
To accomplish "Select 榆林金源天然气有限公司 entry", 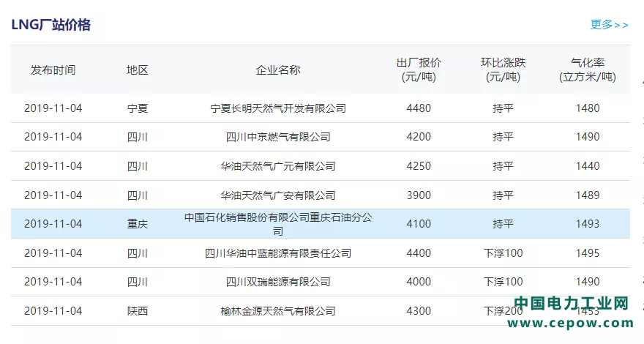I will pyautogui.click(x=278, y=311).
